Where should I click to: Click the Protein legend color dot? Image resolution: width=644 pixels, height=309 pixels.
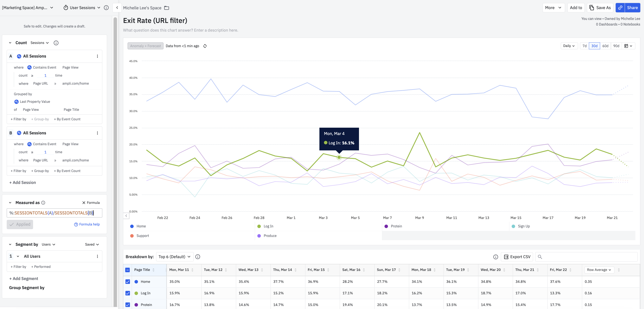click(386, 226)
